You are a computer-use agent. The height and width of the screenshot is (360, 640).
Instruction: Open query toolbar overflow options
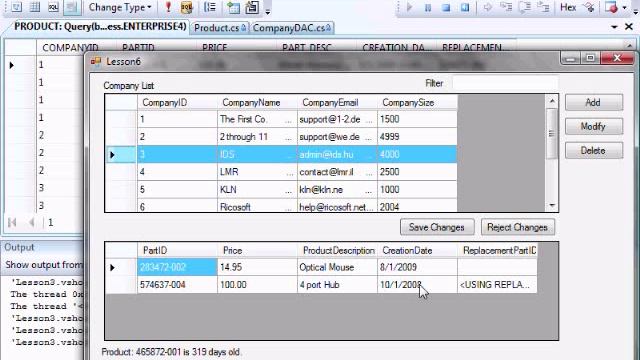(268, 10)
